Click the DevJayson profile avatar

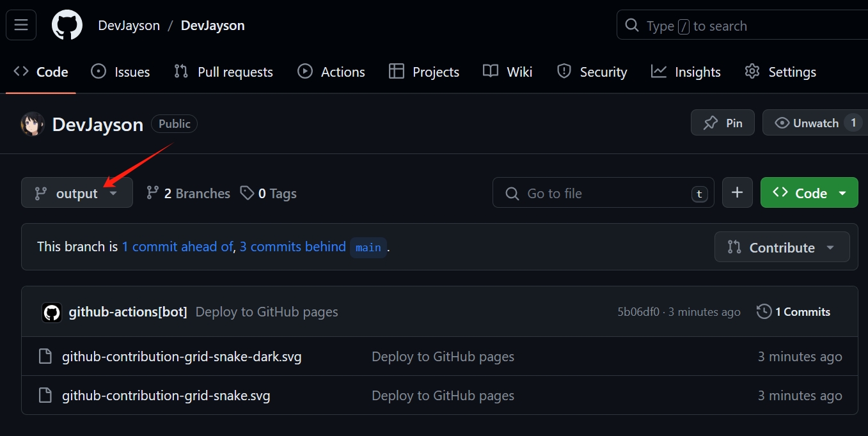point(33,124)
